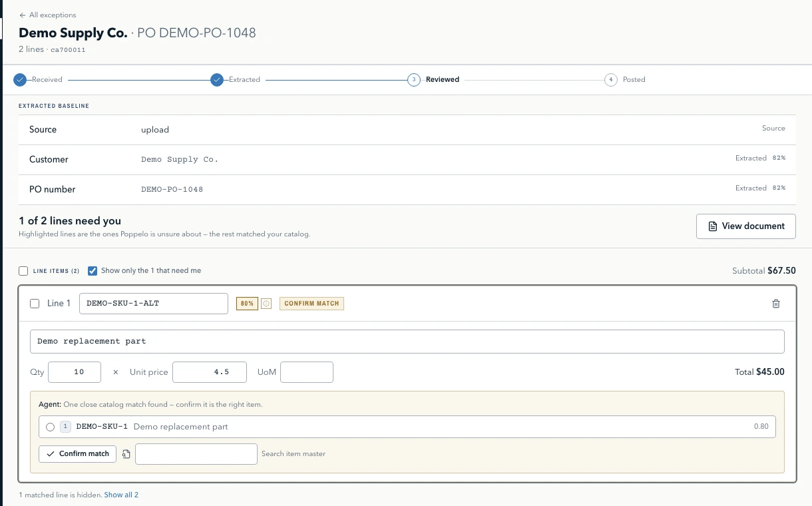This screenshot has height=506, width=812.
Task: Delete Line 1 with the trash icon
Action: click(775, 304)
